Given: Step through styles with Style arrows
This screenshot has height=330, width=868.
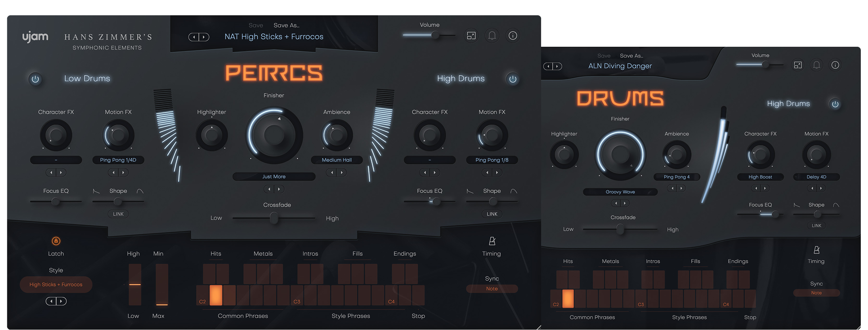Looking at the screenshot, I should coord(56,301).
